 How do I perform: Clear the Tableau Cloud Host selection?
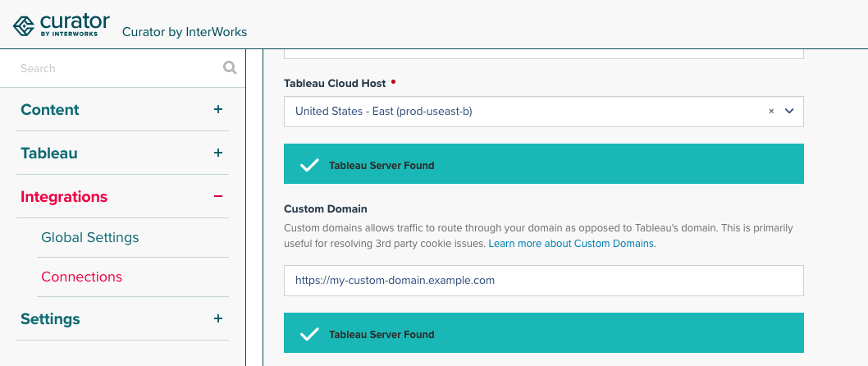[x=771, y=112]
